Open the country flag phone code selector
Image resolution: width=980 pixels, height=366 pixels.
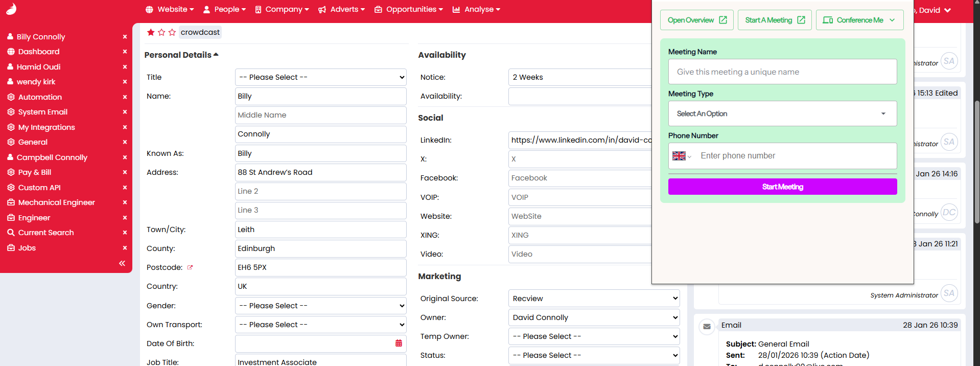point(682,156)
